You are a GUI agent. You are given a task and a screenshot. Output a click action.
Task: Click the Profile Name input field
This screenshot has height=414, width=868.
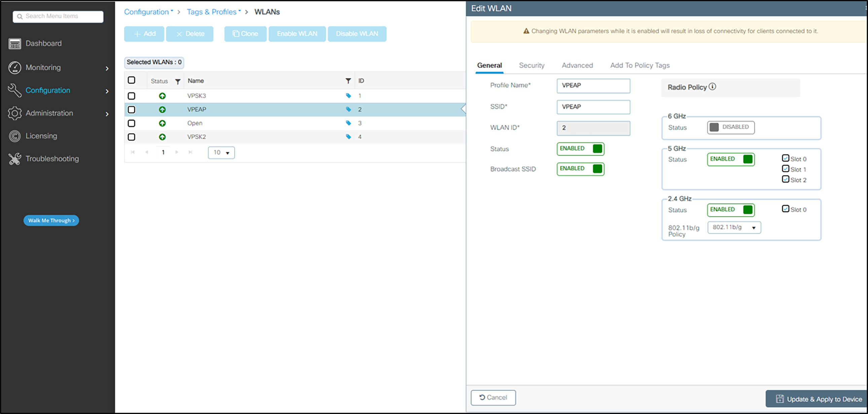coord(593,85)
